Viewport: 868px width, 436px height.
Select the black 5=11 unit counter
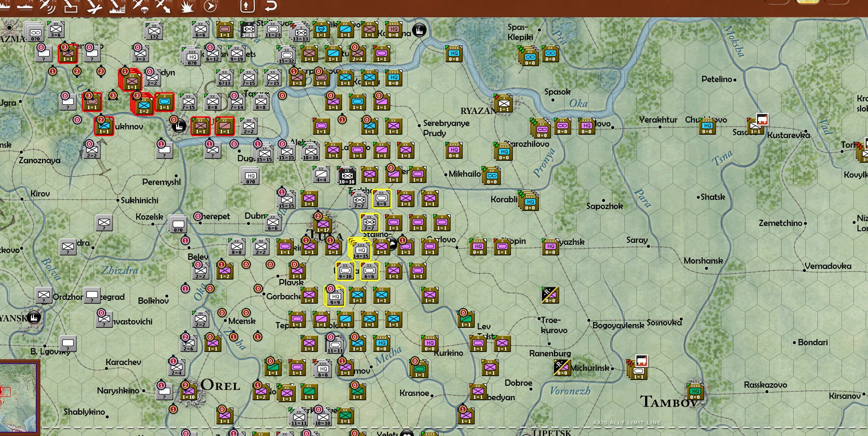[249, 30]
